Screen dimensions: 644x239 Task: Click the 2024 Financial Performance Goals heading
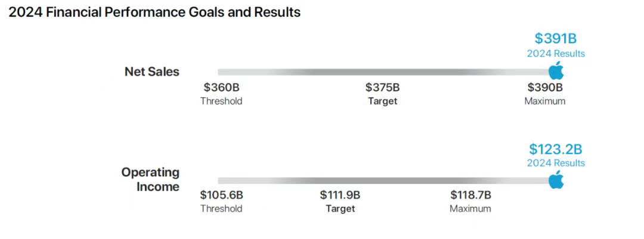pos(154,12)
